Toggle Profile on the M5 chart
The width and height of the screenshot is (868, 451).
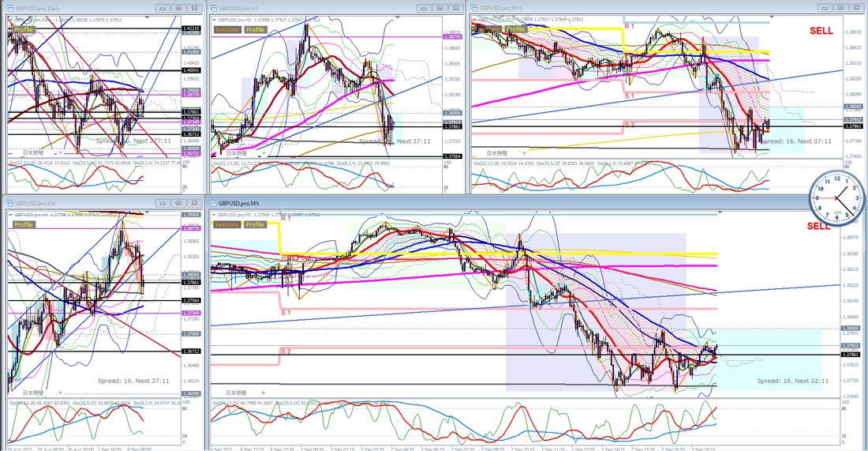[255, 224]
